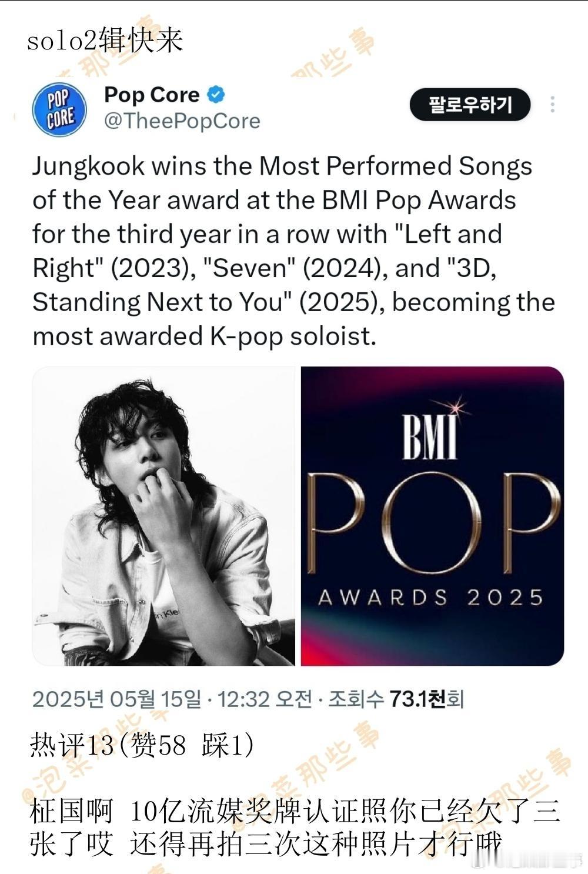The image size is (588, 874).
Task: Open the three-dot more options menu
Action: 552,105
